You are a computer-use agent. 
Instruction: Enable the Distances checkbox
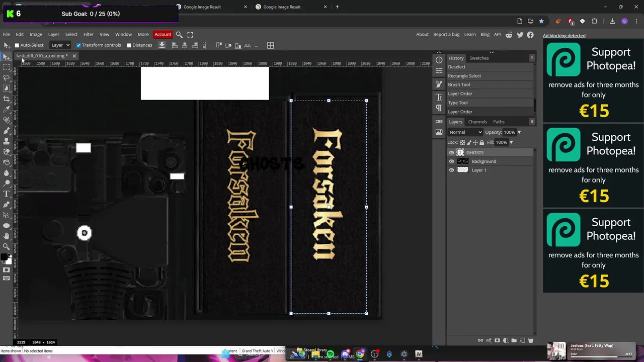pos(129,45)
